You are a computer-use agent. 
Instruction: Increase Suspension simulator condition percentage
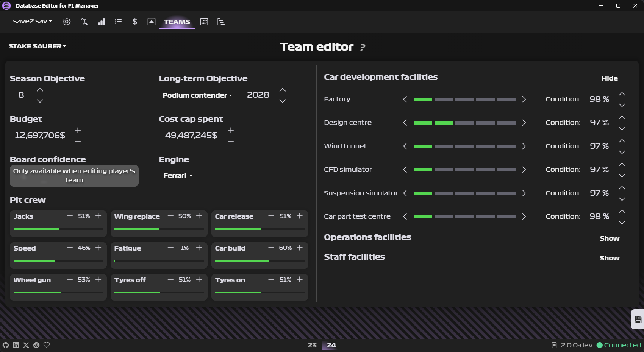[x=622, y=188]
